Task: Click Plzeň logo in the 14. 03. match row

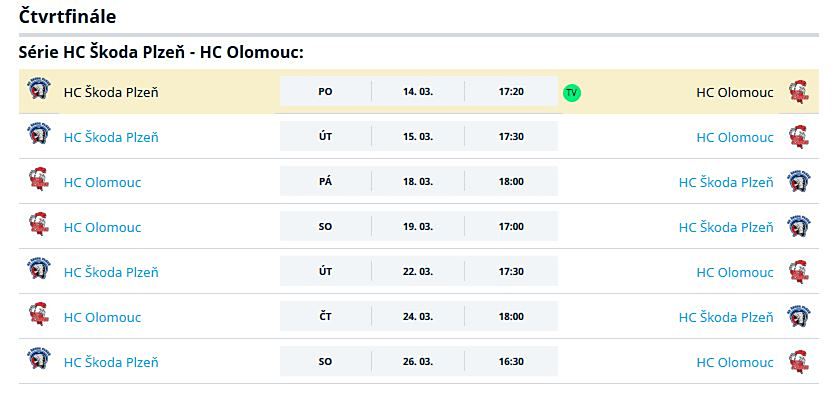Action: point(39,88)
